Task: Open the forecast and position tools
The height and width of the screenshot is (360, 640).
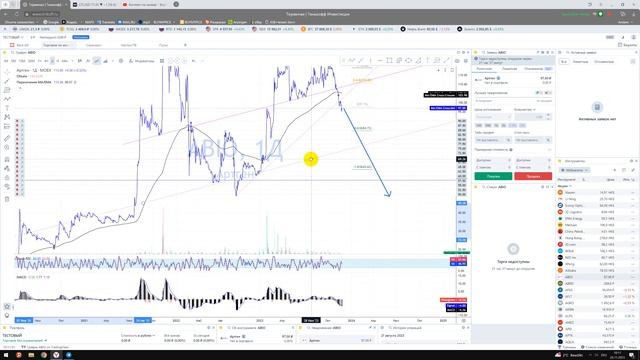Action: click(x=7, y=127)
